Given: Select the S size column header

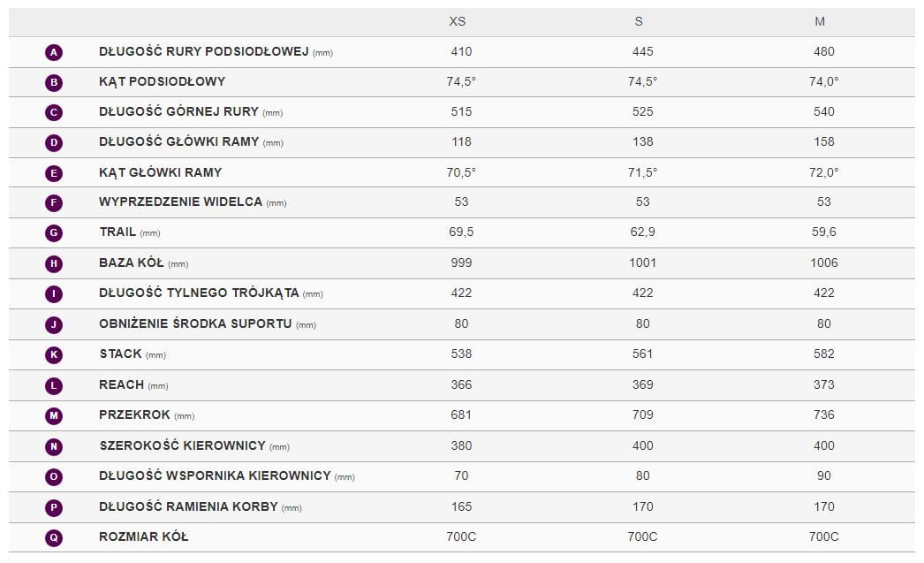Looking at the screenshot, I should pyautogui.click(x=639, y=21).
